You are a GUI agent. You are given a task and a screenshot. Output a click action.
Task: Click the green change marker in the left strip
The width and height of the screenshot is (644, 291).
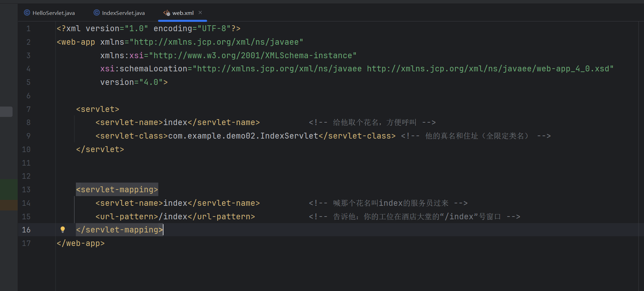click(9, 190)
